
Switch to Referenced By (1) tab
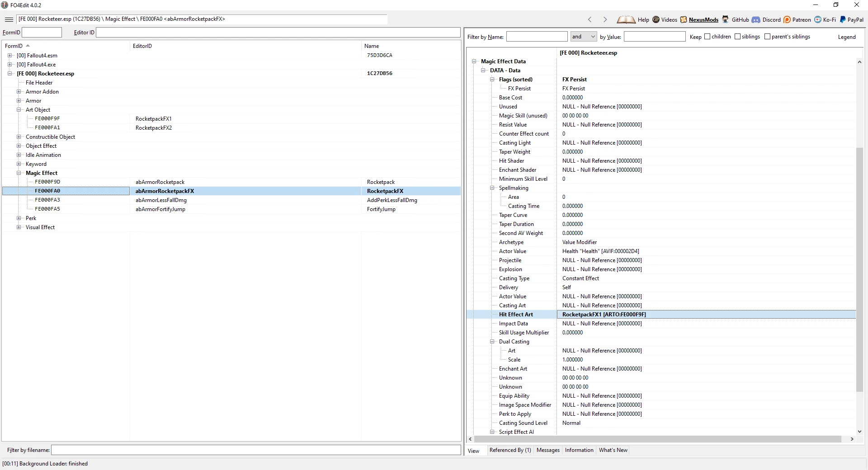[510, 450]
